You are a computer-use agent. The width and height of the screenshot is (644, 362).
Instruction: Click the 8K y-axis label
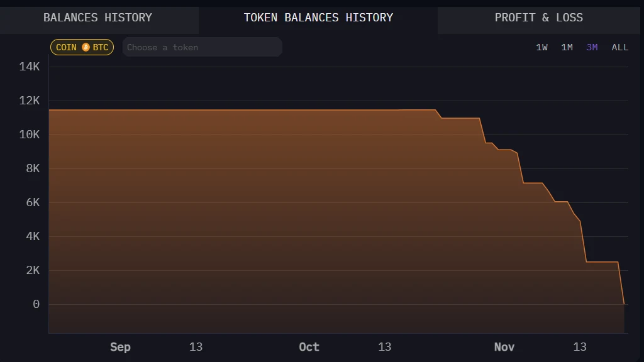coord(33,168)
